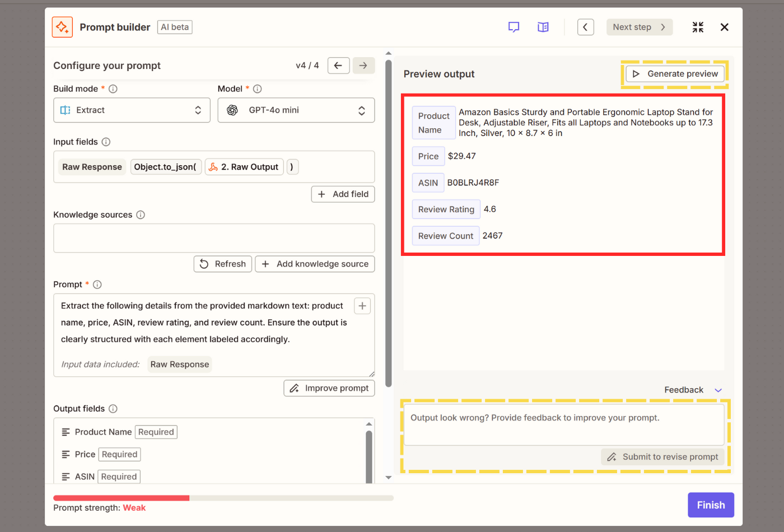
Task: Open the Model GPT-4o mini dropdown
Action: point(296,110)
